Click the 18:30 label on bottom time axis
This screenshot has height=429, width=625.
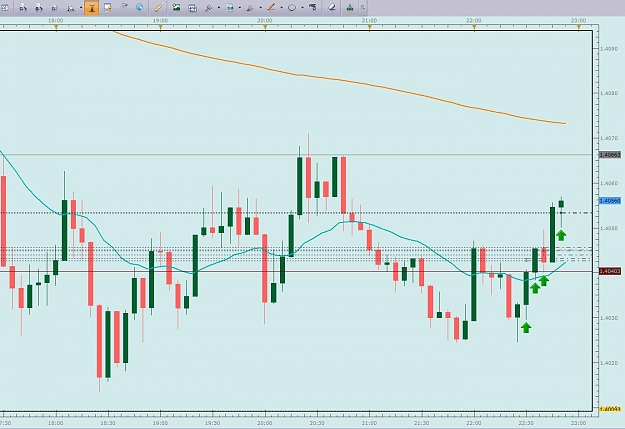(108, 423)
